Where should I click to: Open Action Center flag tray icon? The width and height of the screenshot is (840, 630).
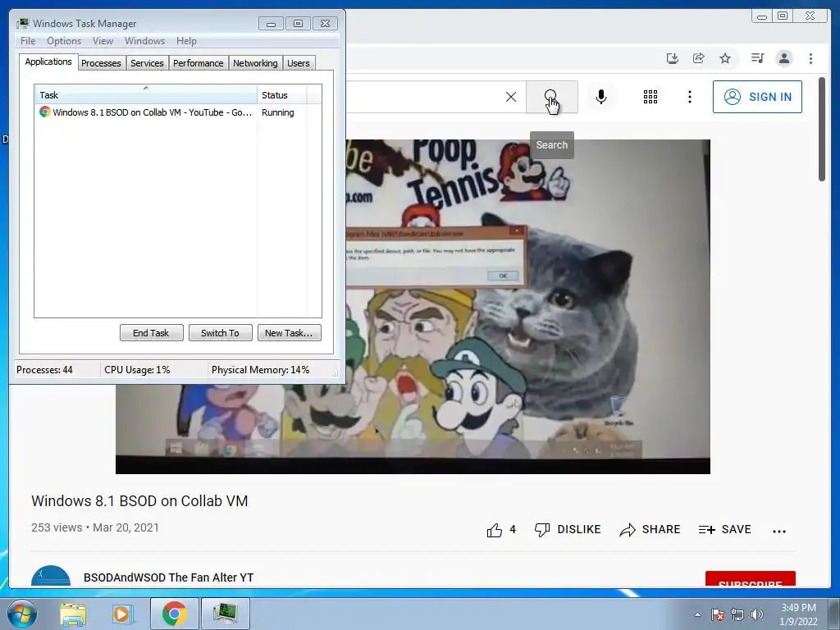click(x=717, y=614)
